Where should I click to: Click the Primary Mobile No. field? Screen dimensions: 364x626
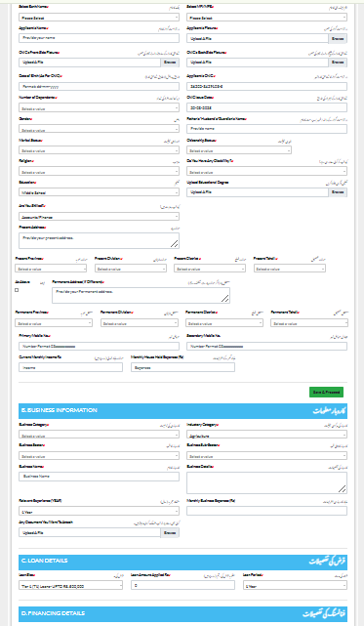tap(99, 346)
